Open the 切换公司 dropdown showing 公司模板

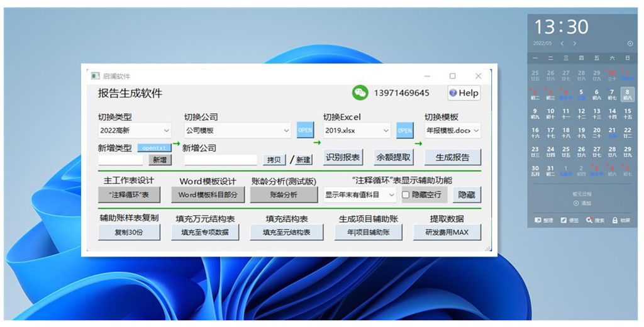(237, 131)
